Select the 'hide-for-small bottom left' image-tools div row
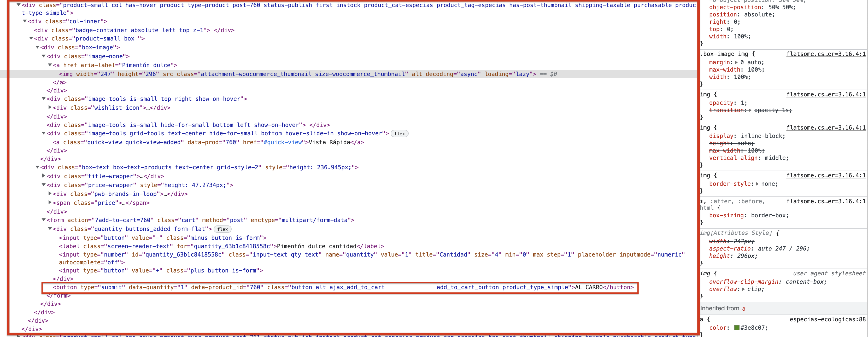 tap(188, 125)
